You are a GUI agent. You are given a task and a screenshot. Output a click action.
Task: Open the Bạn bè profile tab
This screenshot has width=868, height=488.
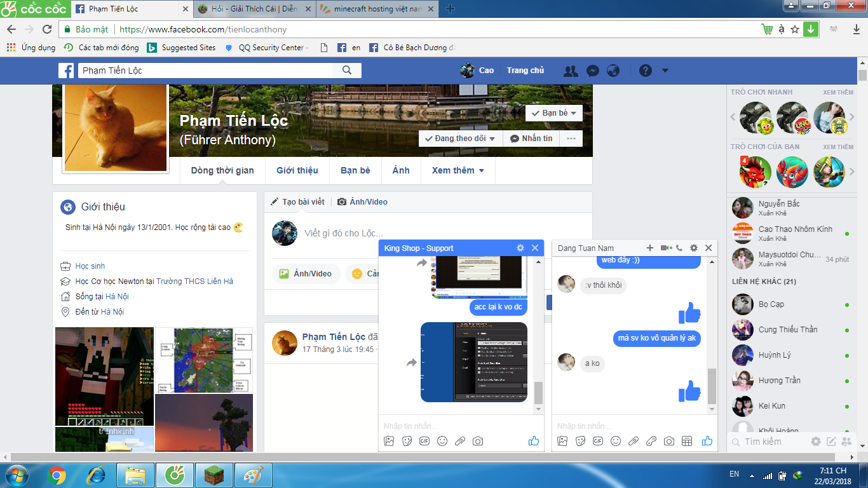(x=355, y=170)
